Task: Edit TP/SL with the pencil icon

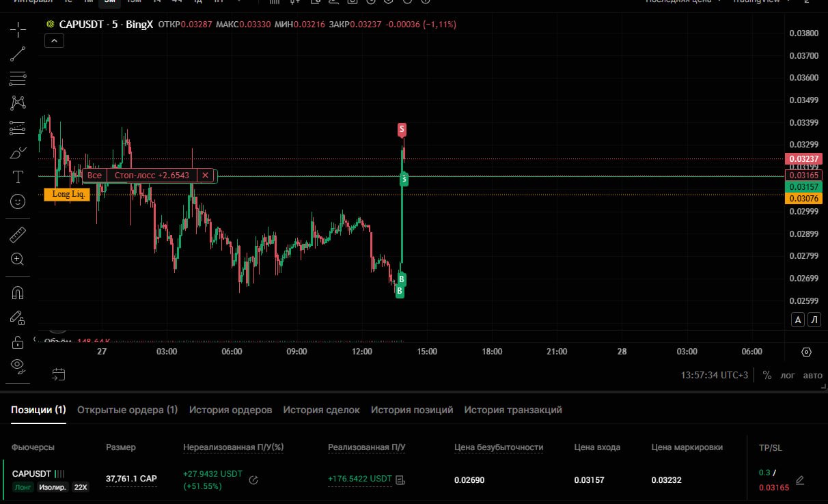Action: click(800, 480)
